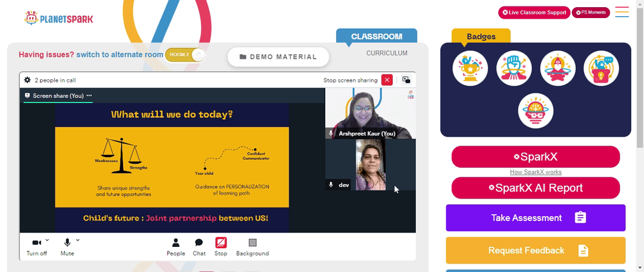Image resolution: width=644 pixels, height=272 pixels.
Task: Select the Badges tab
Action: pos(481,37)
